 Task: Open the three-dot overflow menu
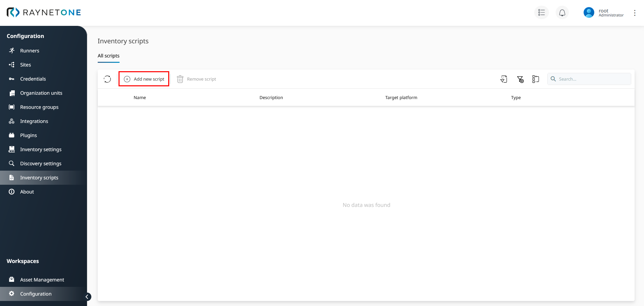[635, 12]
